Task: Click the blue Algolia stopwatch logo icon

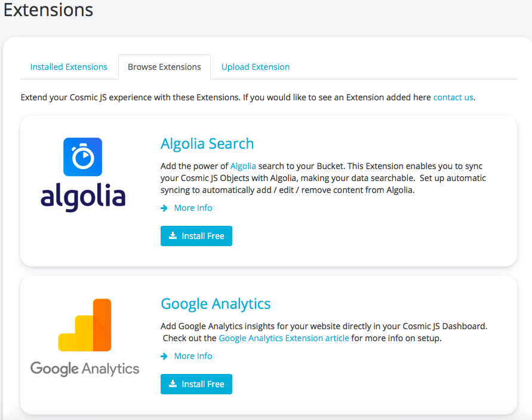Action: [x=83, y=157]
